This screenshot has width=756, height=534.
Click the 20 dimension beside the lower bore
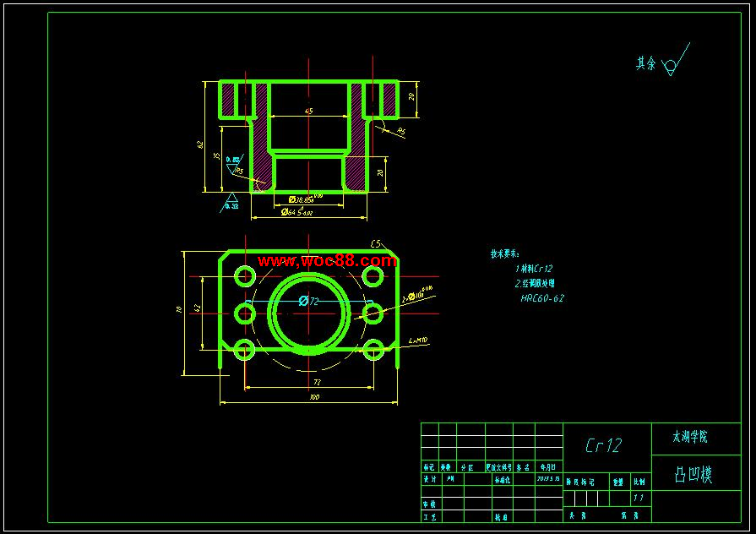[x=380, y=172]
